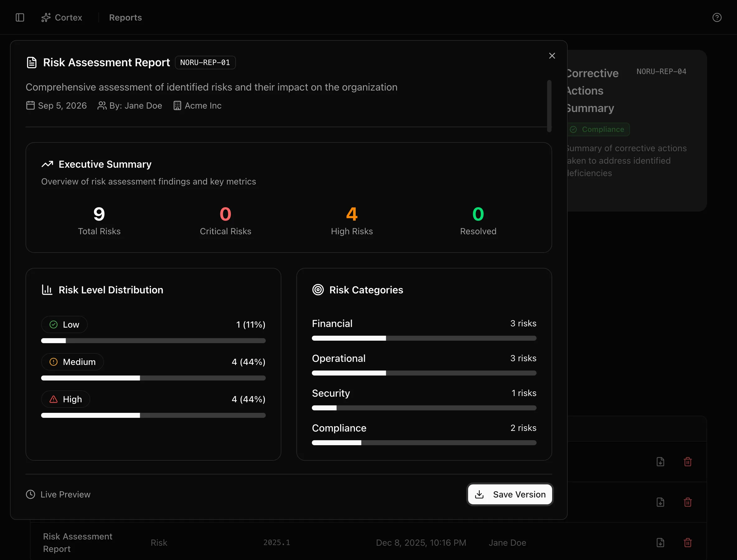Click the users icon by Jane Doe
The height and width of the screenshot is (560, 737).
pyautogui.click(x=102, y=105)
